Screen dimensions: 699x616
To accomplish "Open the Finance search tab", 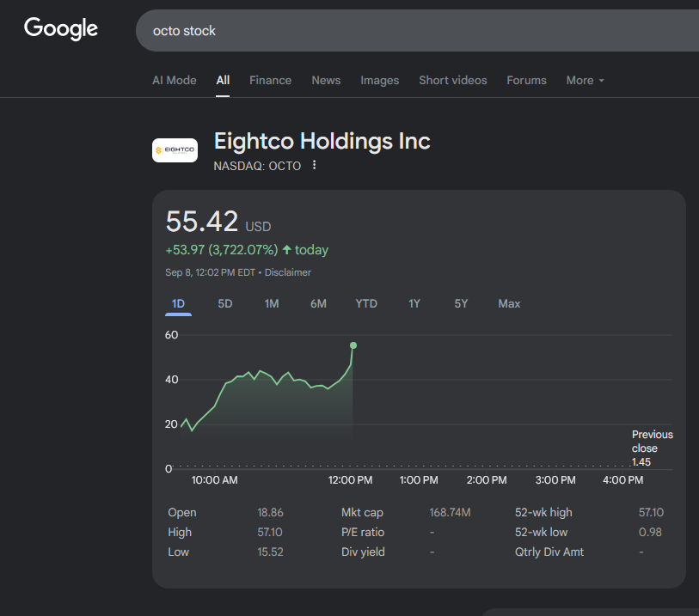I will (x=270, y=81).
